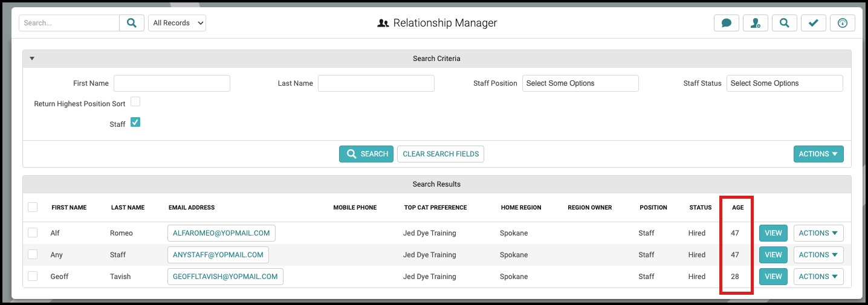Open the chat bubble icon in header
This screenshot has height=305, width=868.
727,23
